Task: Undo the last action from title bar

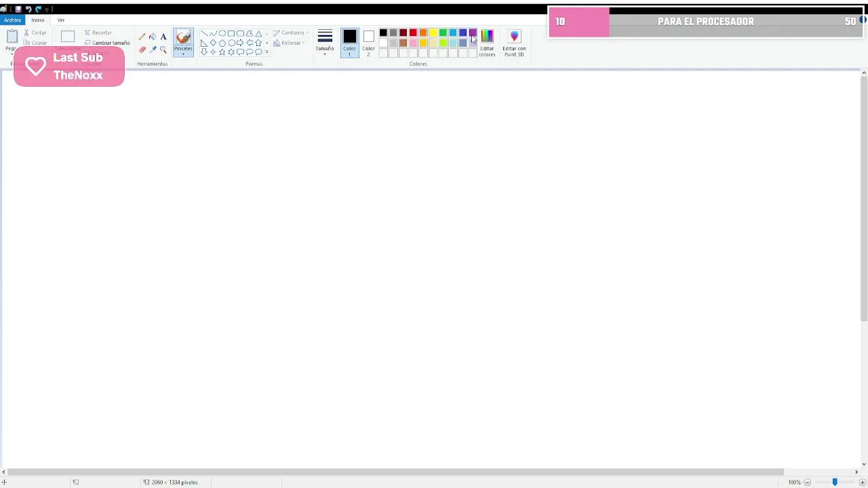Action: pos(28,9)
